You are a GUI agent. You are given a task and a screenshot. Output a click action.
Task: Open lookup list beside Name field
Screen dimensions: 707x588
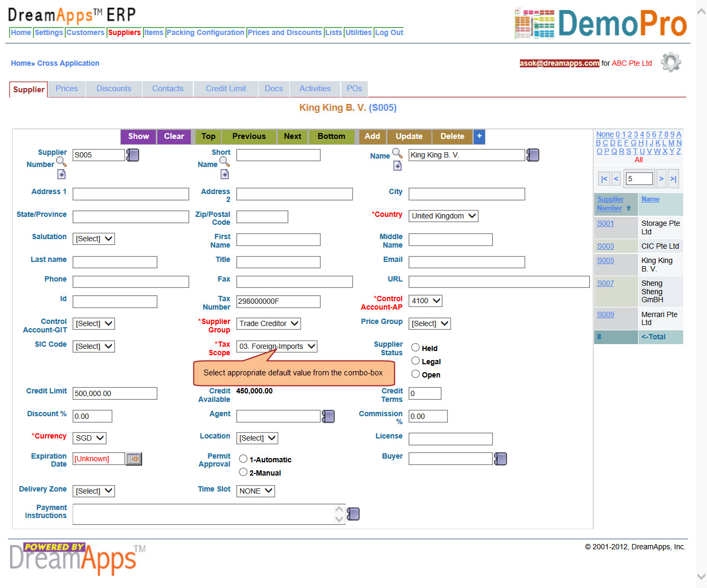[533, 155]
